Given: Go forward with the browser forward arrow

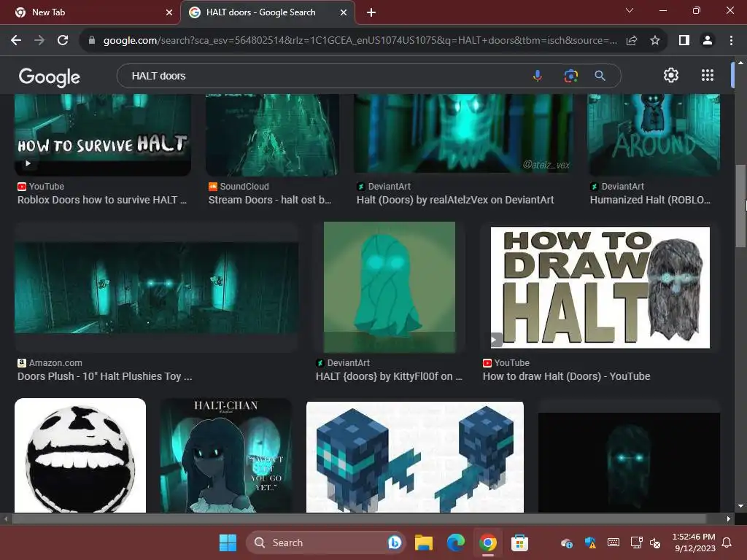Looking at the screenshot, I should tap(39, 41).
